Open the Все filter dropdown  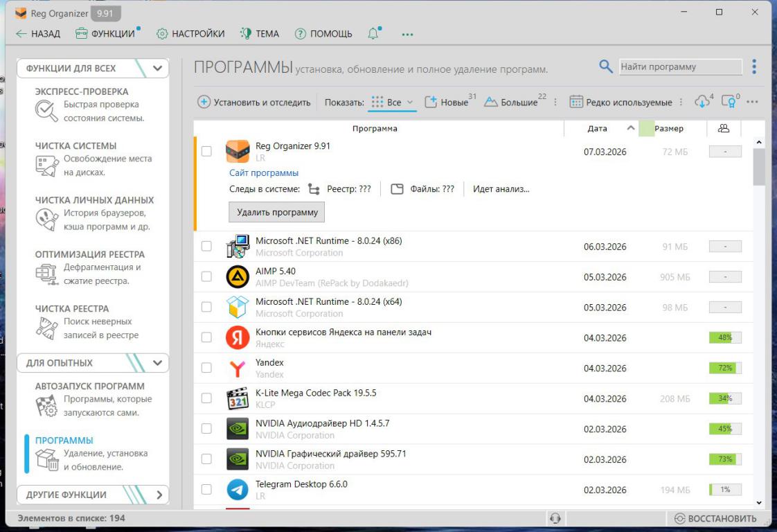click(393, 103)
